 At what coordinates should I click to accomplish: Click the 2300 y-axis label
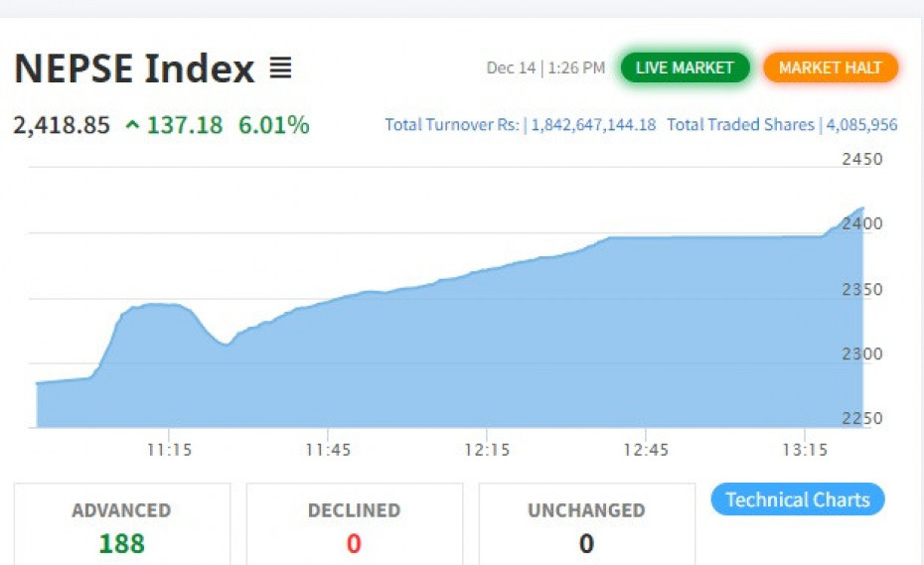tap(862, 354)
